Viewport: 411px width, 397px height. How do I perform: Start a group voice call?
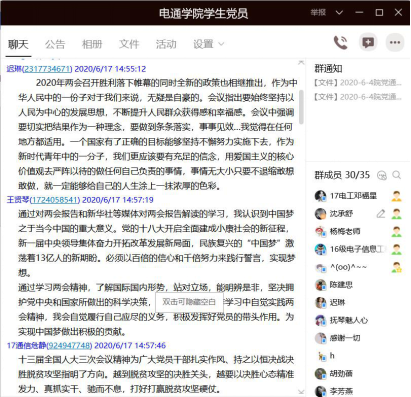[341, 43]
